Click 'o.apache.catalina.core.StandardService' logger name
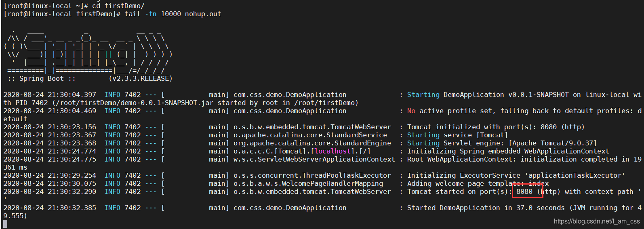This screenshot has width=644, height=229. coord(310,135)
